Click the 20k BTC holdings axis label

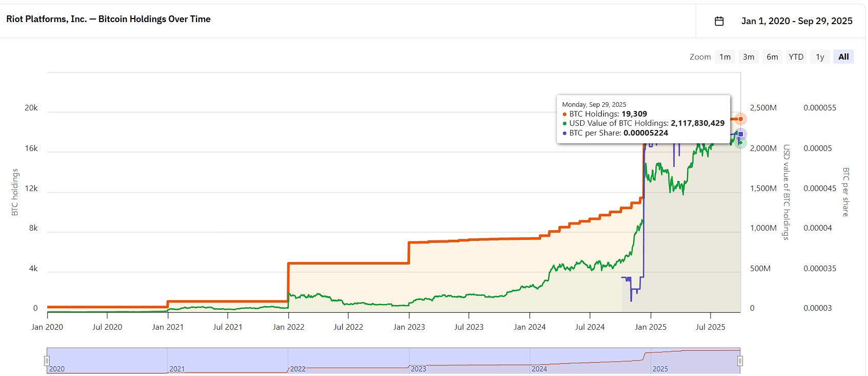[31, 108]
